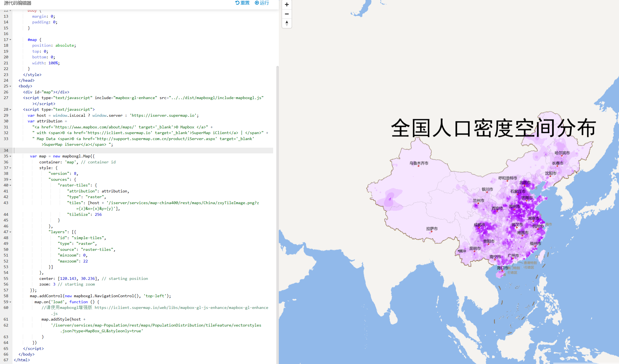Click the zoom out minus icon on the map
Viewport: 619px width, 364px height.
pos(287,14)
